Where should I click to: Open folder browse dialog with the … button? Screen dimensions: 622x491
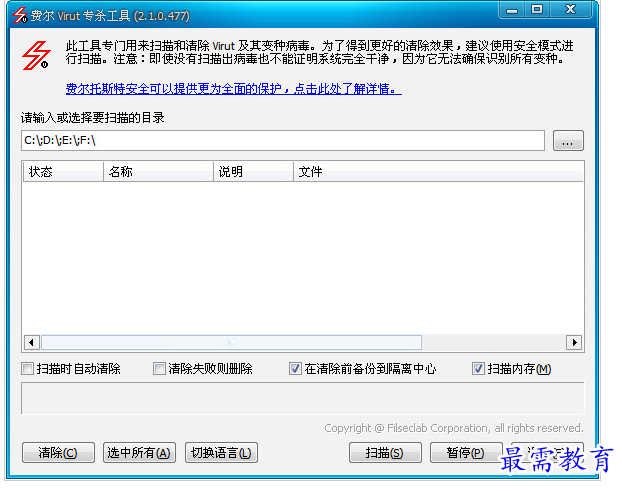(568, 140)
